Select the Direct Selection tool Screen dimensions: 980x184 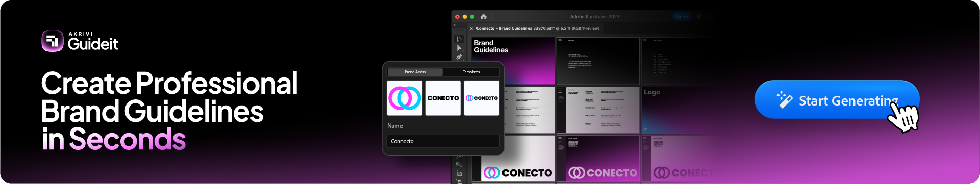[459, 48]
